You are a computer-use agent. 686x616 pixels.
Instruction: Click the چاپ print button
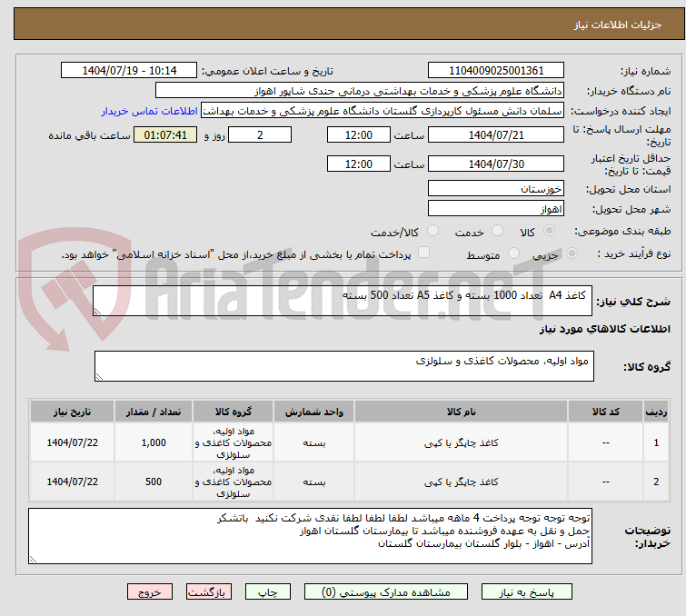pos(268,592)
